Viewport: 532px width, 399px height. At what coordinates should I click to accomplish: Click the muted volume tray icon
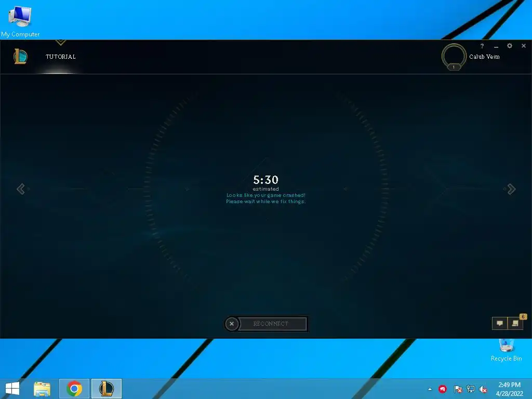click(483, 389)
